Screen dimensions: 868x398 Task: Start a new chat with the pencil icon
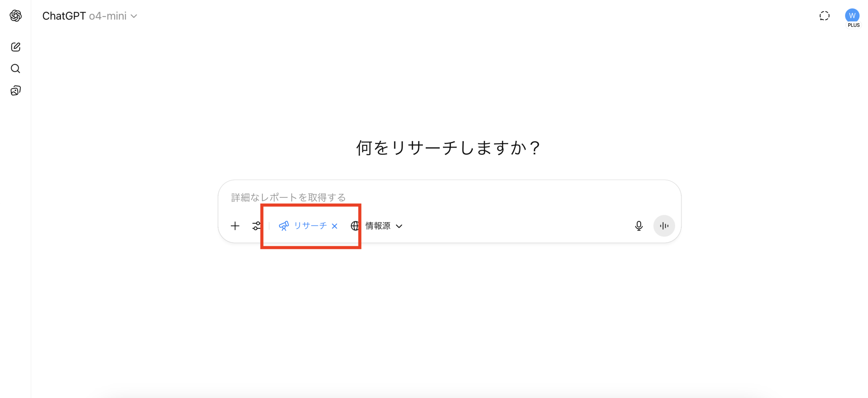pos(16,47)
